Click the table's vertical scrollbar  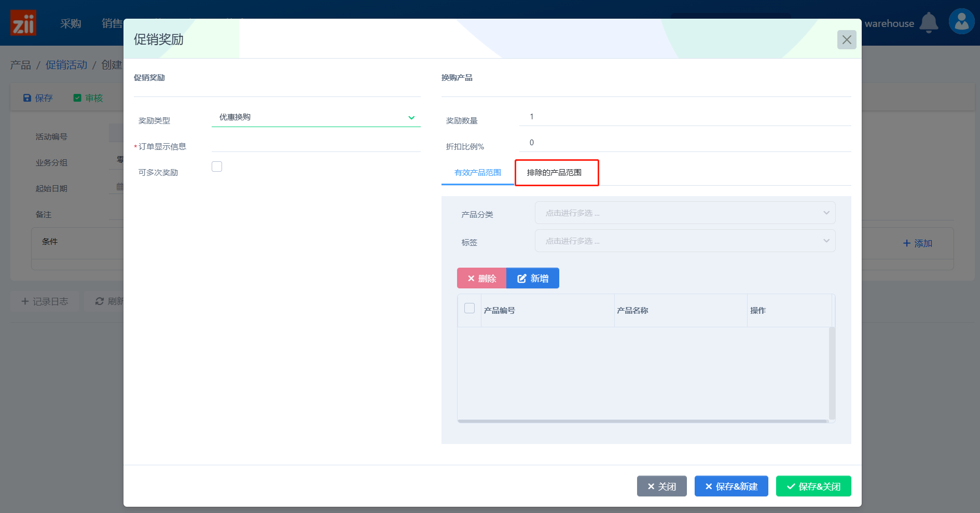(832, 373)
